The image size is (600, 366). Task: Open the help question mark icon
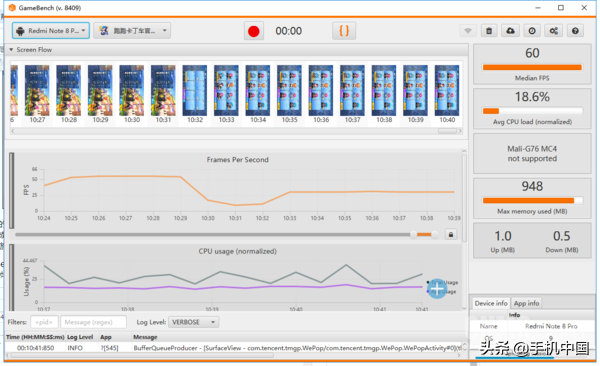pyautogui.click(x=575, y=31)
